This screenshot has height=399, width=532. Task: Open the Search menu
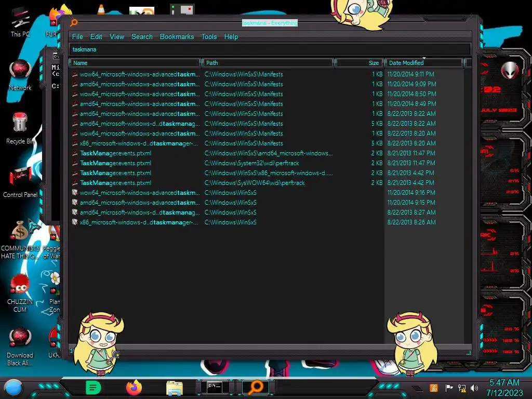(x=142, y=37)
